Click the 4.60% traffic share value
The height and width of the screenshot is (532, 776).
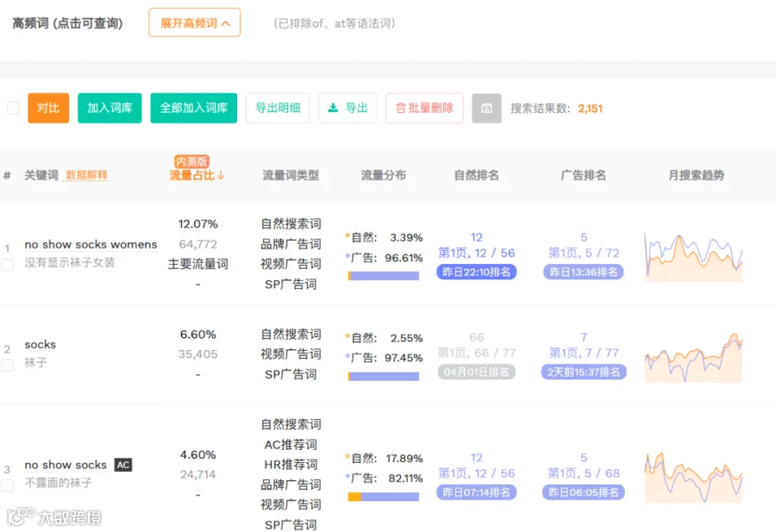[x=198, y=454]
